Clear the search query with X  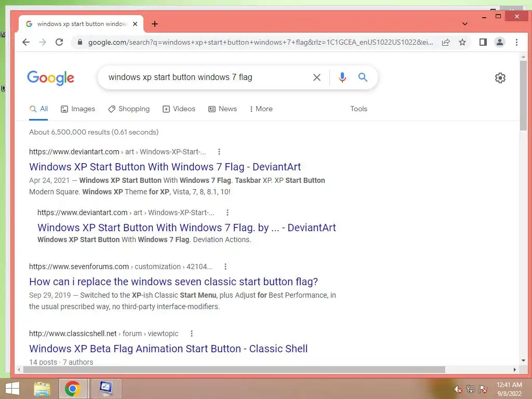[316, 77]
